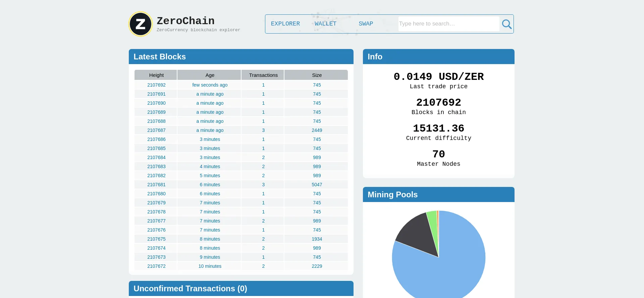
Task: Click the search magnifier icon
Action: (x=506, y=24)
